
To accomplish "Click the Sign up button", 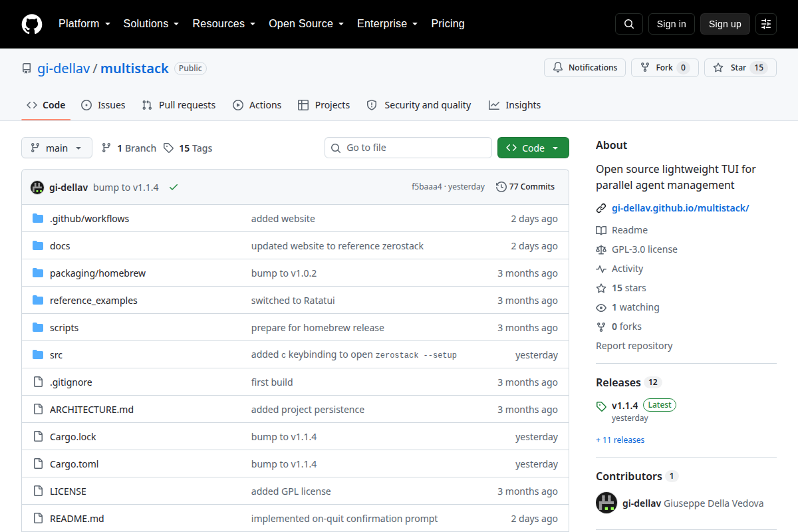I will 725,24.
